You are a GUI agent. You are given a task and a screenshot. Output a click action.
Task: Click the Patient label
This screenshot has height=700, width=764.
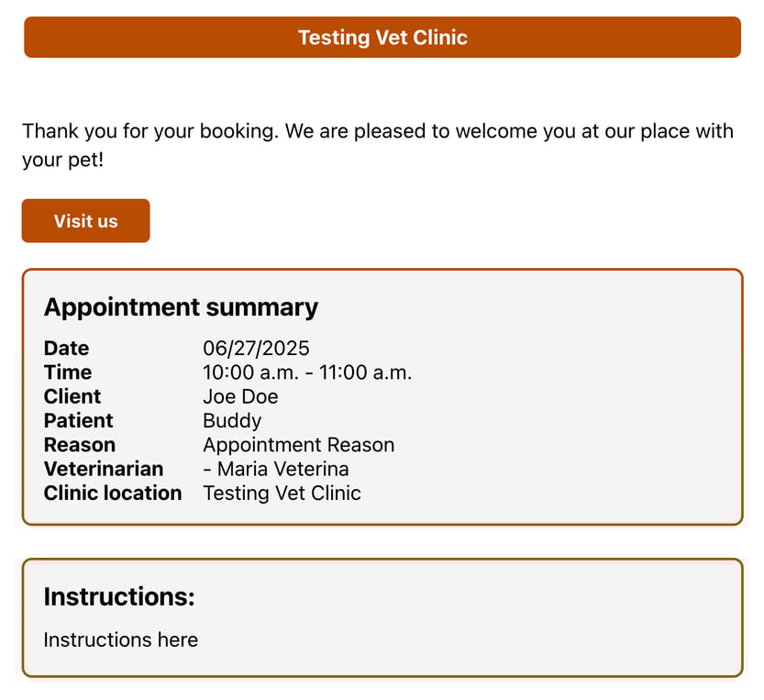[x=78, y=421]
